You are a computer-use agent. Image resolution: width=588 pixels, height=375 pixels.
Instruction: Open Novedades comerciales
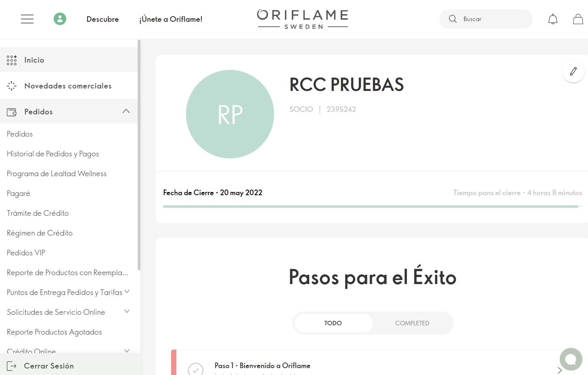(x=69, y=86)
